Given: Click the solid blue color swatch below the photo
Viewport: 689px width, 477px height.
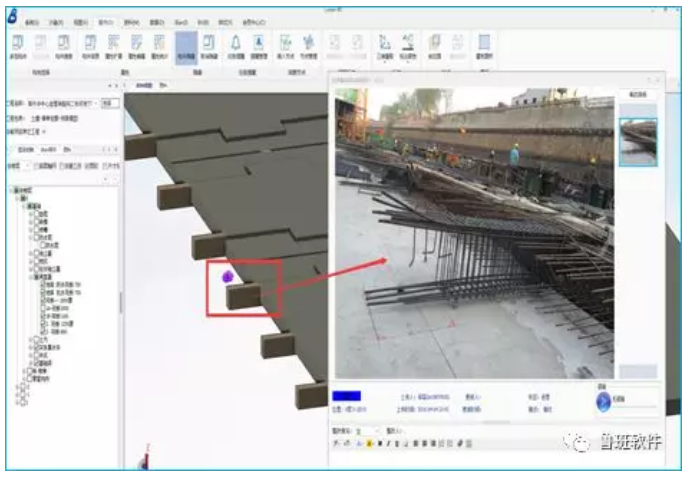Looking at the screenshot, I should pyautogui.click(x=346, y=396).
